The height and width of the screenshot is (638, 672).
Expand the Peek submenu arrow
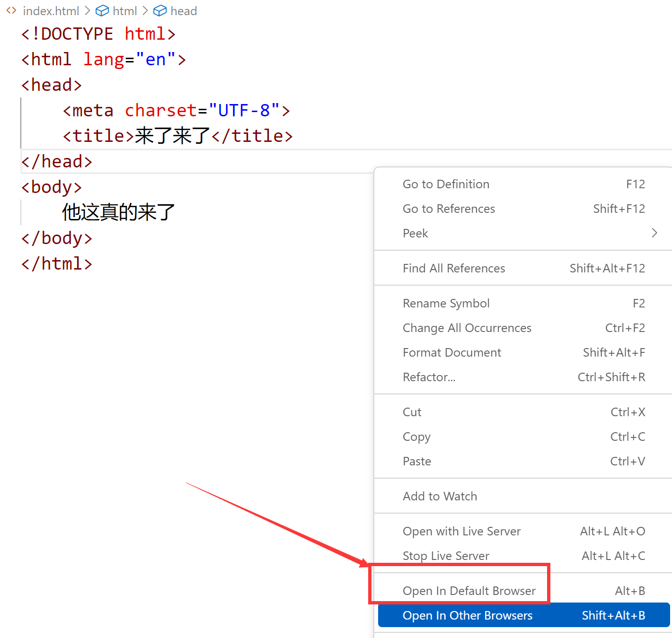click(654, 233)
